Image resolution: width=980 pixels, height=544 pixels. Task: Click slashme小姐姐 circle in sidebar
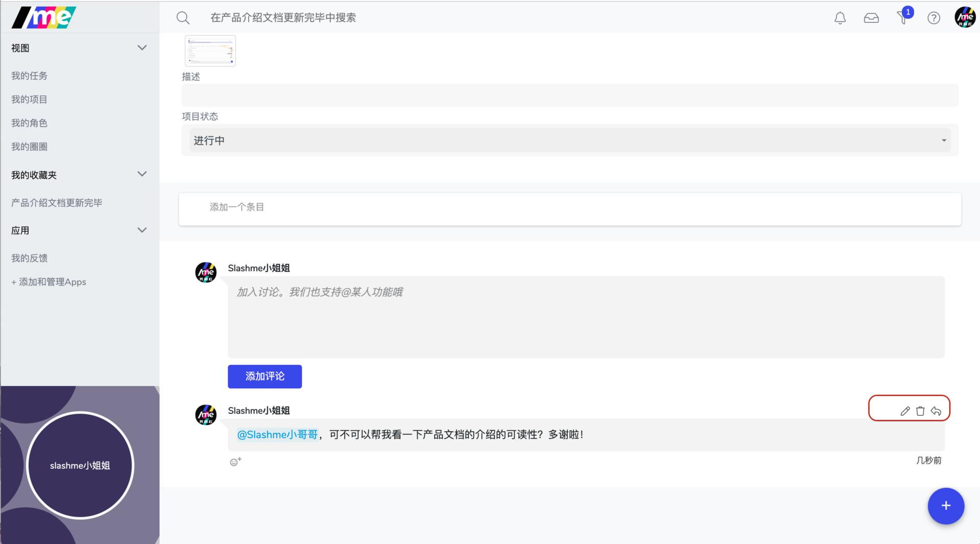(x=80, y=465)
